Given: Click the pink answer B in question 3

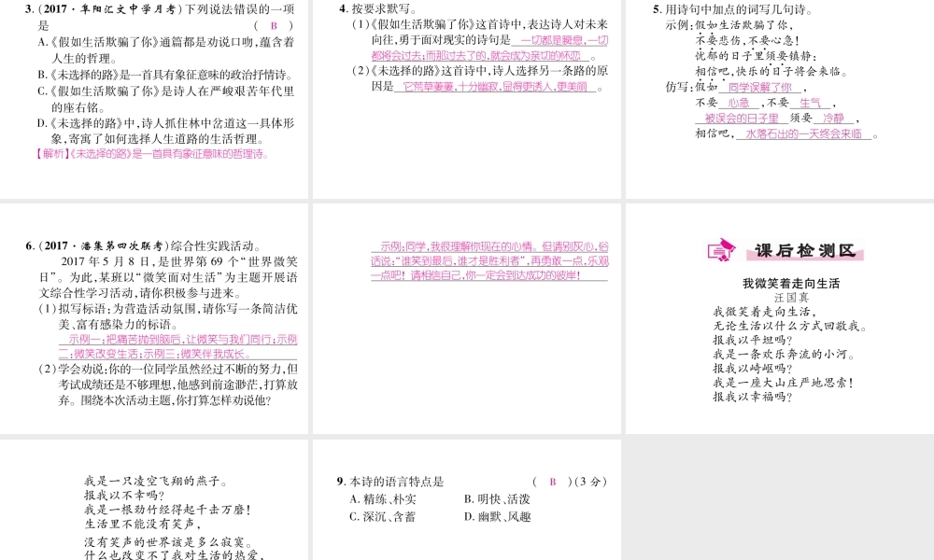Looking at the screenshot, I should coord(274,25).
